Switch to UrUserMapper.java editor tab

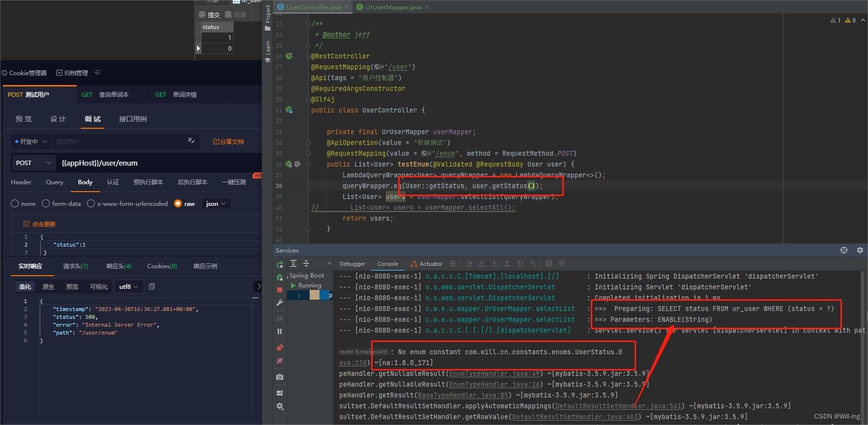point(393,7)
